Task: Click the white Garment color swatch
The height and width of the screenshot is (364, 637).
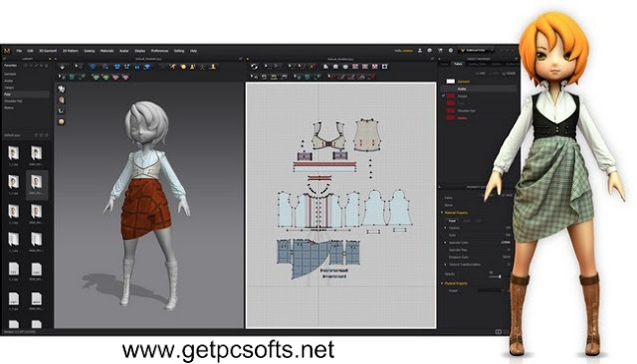Action: pos(451,82)
